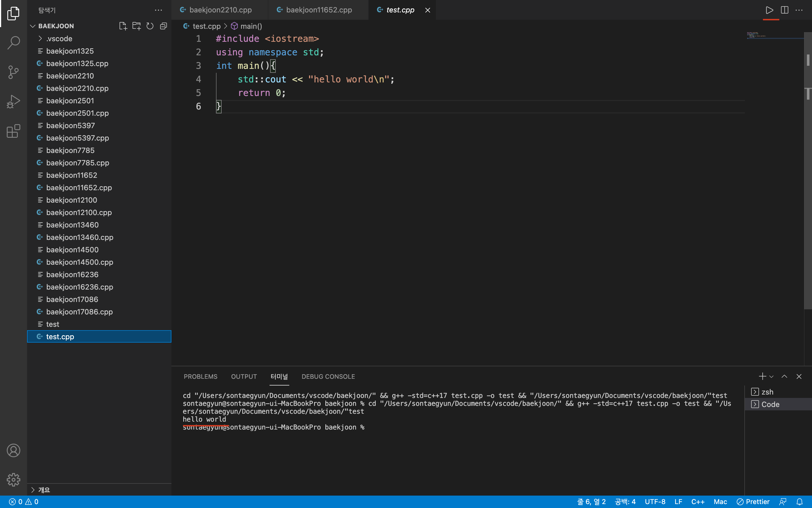Run the code with the play button
Screen dimensions: 812x508
[769, 10]
